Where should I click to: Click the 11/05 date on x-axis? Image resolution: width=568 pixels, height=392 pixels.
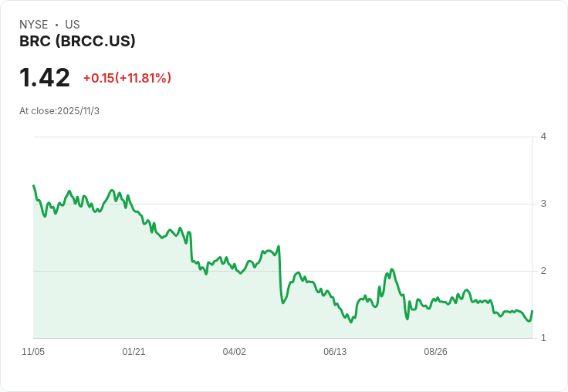tap(33, 352)
